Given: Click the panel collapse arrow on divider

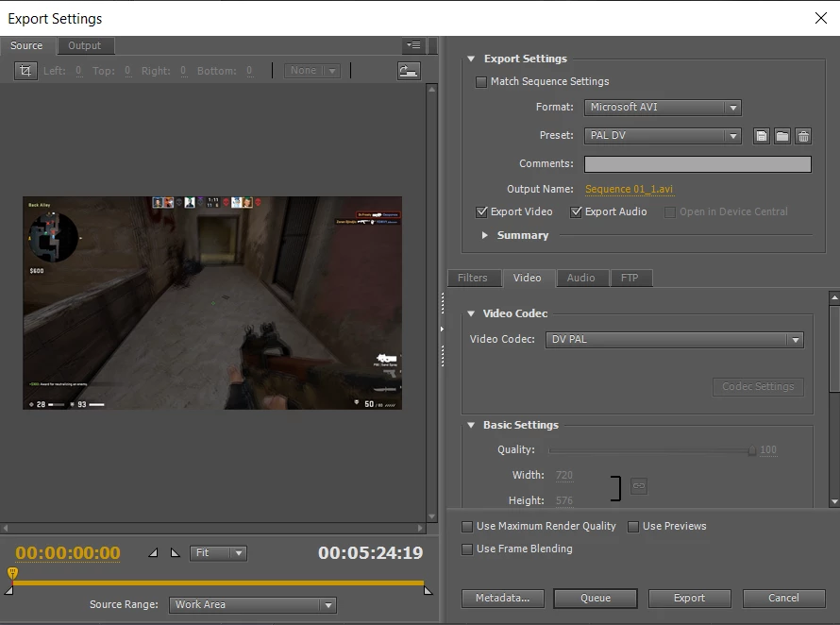Looking at the screenshot, I should [442, 329].
